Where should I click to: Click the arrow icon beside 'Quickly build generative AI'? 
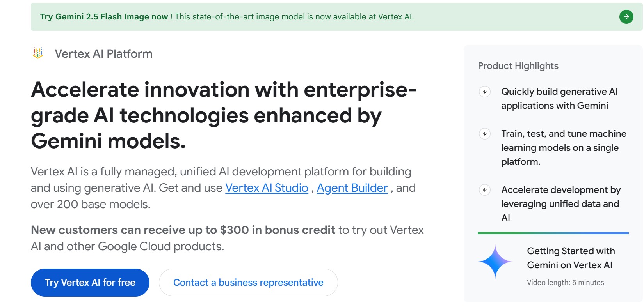click(x=485, y=92)
